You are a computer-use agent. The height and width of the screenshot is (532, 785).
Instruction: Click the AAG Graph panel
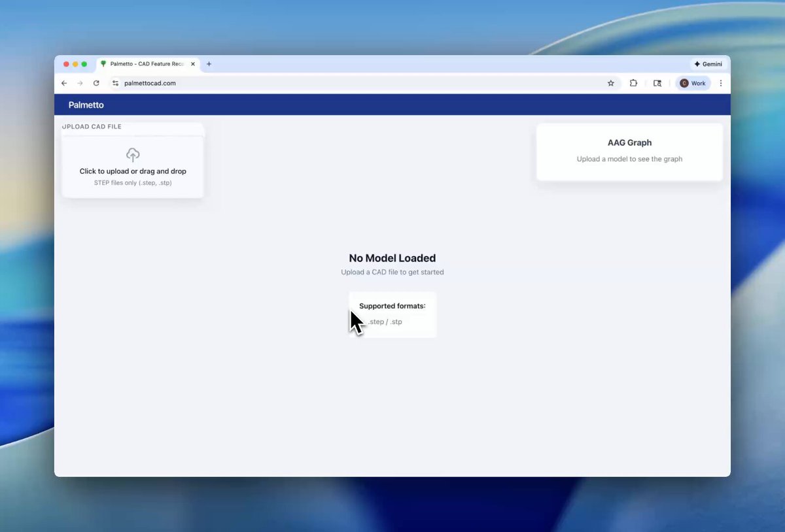click(629, 152)
